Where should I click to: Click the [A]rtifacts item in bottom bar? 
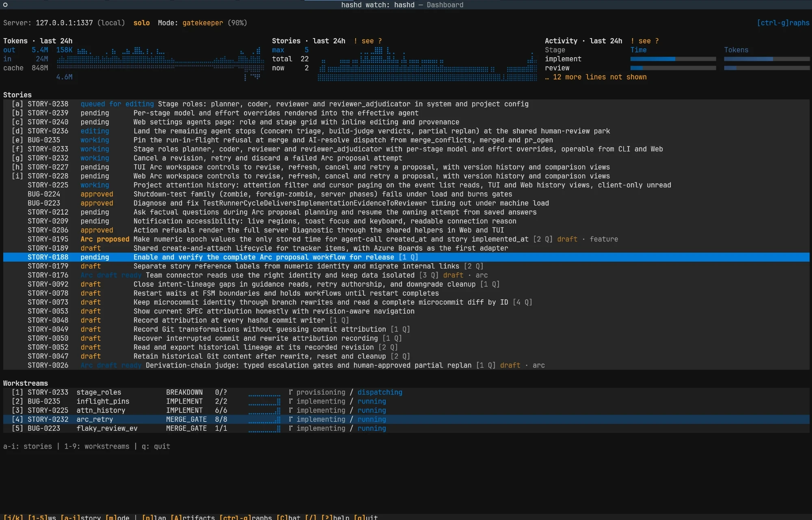point(192,517)
